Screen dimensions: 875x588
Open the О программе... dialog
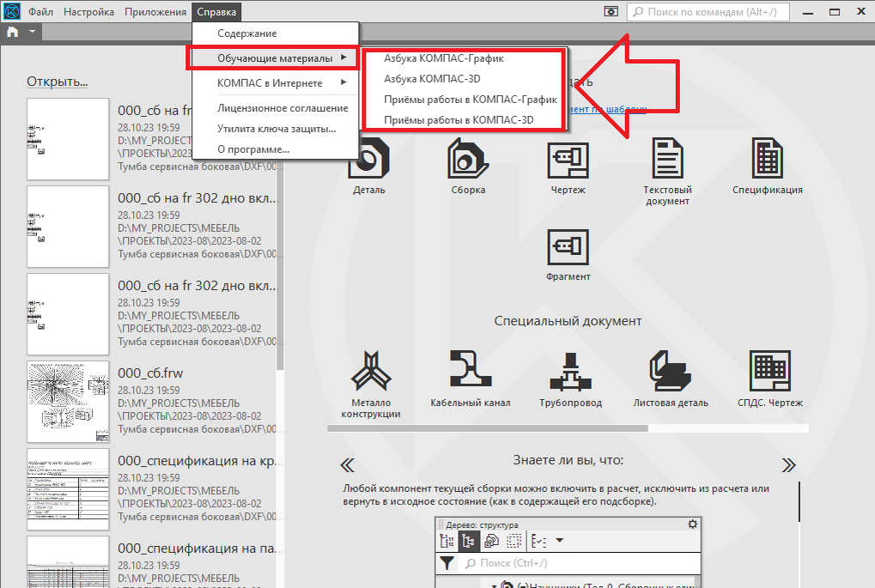tap(275, 149)
